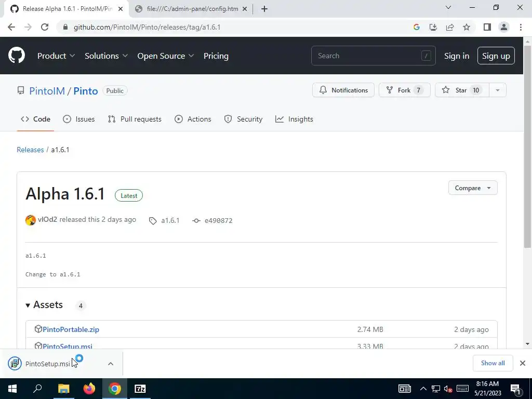The width and height of the screenshot is (532, 399).
Task: Open commit e490872
Action: click(212, 220)
